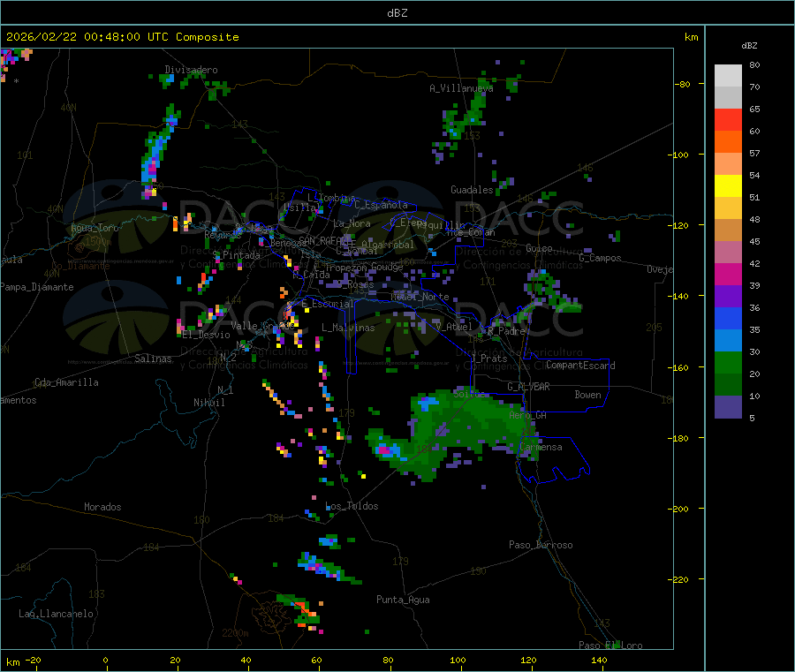Click the S_Pintada label
The height and width of the screenshot is (672, 795).
(236, 255)
